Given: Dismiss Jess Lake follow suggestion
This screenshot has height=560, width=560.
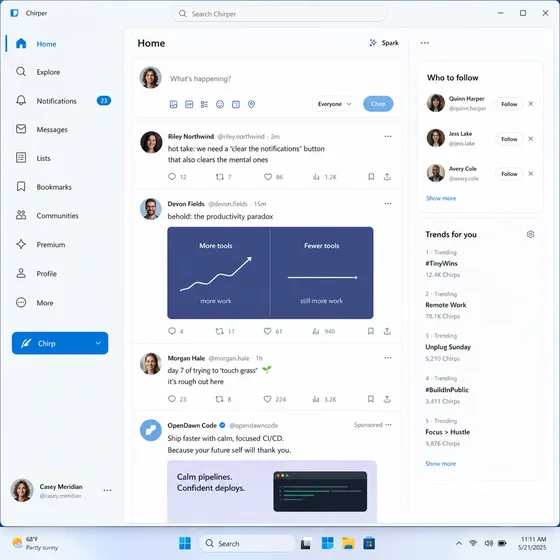Looking at the screenshot, I should [x=531, y=139].
